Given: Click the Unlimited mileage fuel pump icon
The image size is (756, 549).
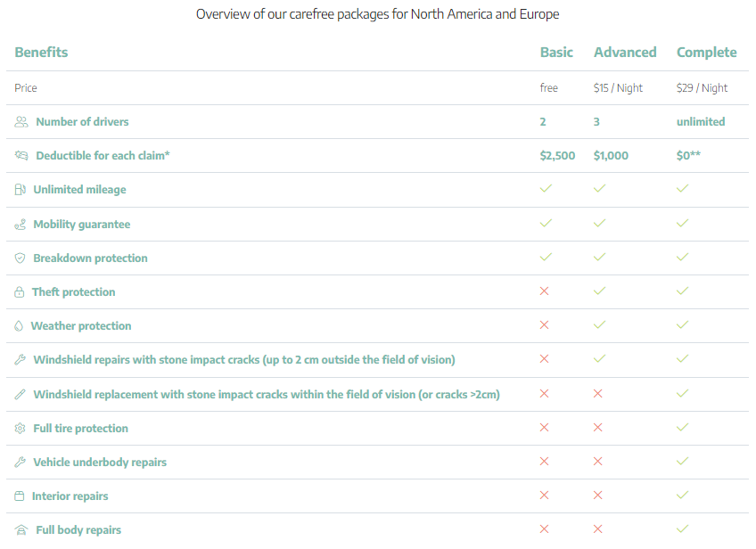Looking at the screenshot, I should (x=20, y=190).
